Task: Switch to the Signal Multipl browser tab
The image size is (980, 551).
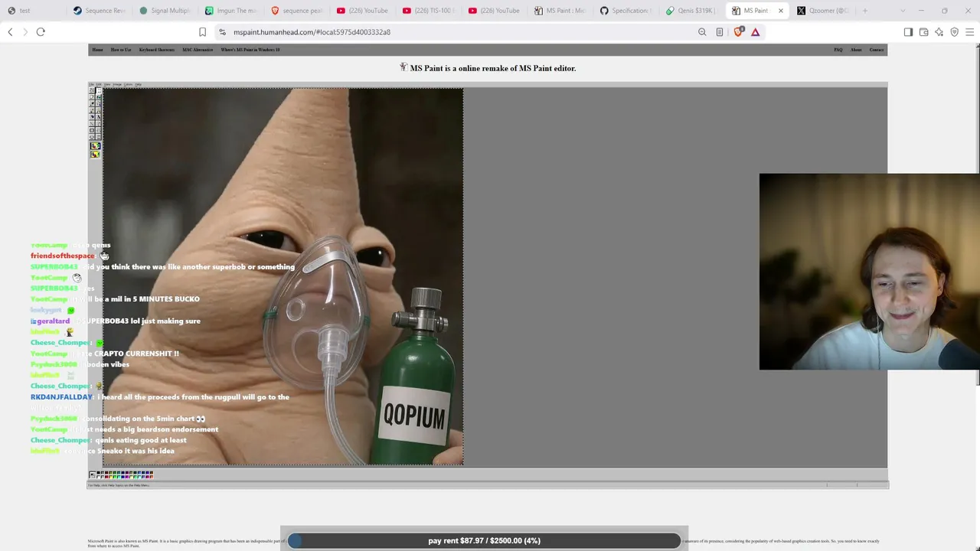Action: [165, 11]
